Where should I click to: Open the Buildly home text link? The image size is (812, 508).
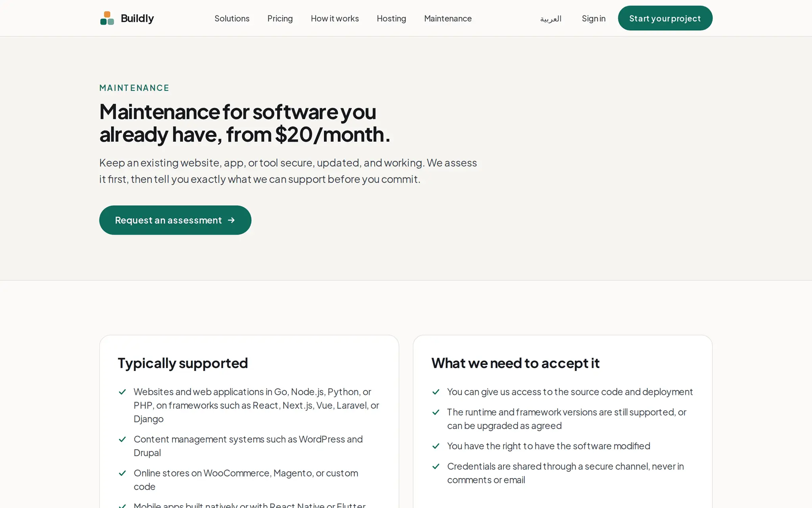tap(137, 18)
